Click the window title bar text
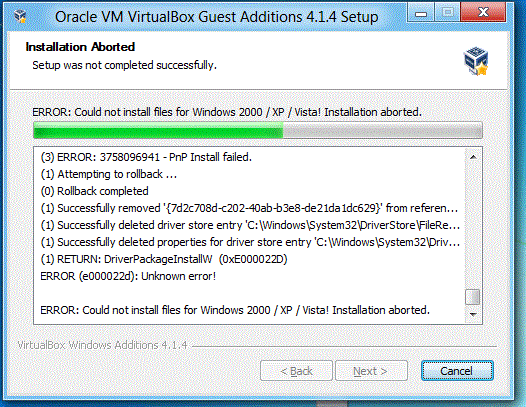526x407 pixels. point(216,17)
